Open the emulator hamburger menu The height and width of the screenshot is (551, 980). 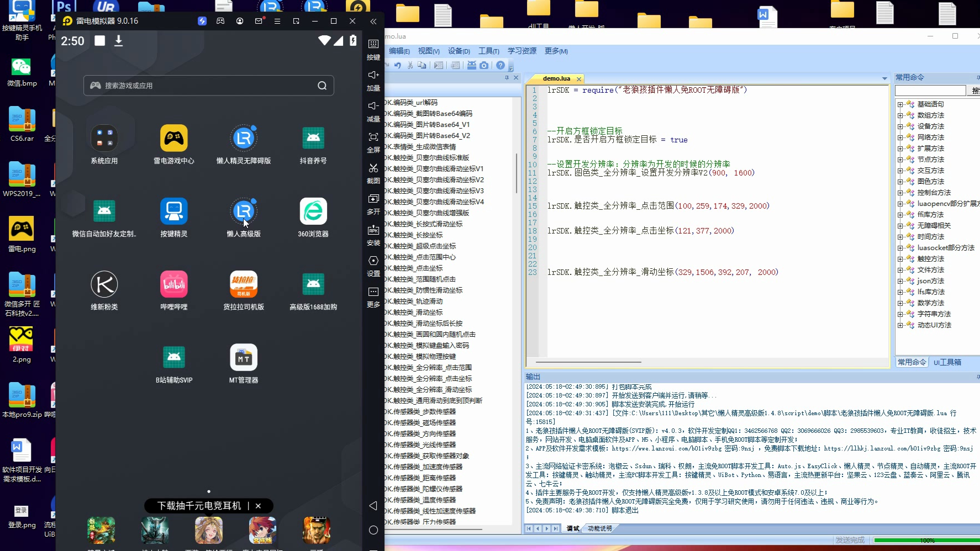[x=277, y=21]
